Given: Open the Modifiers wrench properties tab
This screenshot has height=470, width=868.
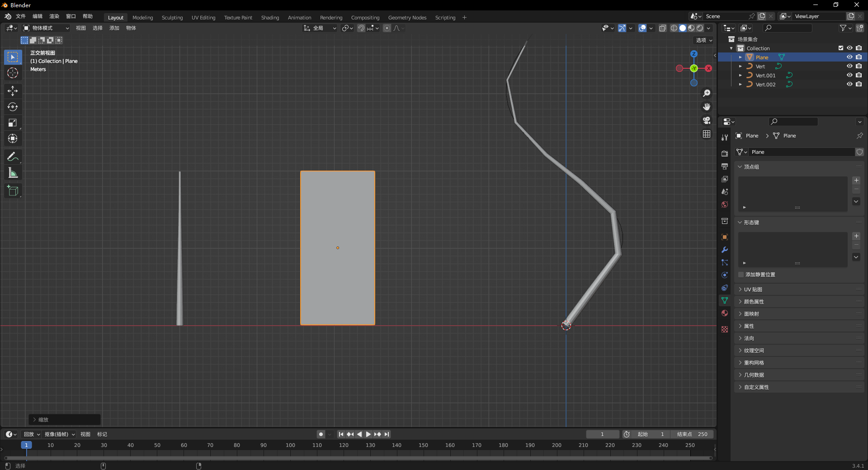Looking at the screenshot, I should [x=725, y=250].
